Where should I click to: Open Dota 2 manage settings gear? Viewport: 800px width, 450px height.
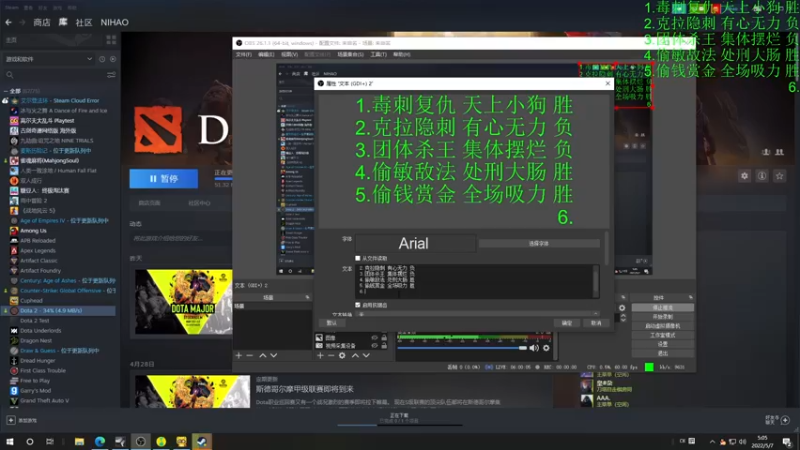(744, 176)
